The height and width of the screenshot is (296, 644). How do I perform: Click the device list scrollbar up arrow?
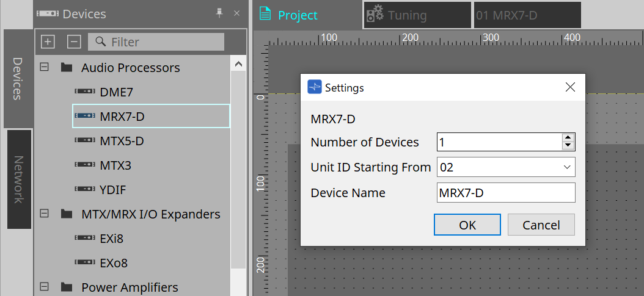click(x=238, y=64)
